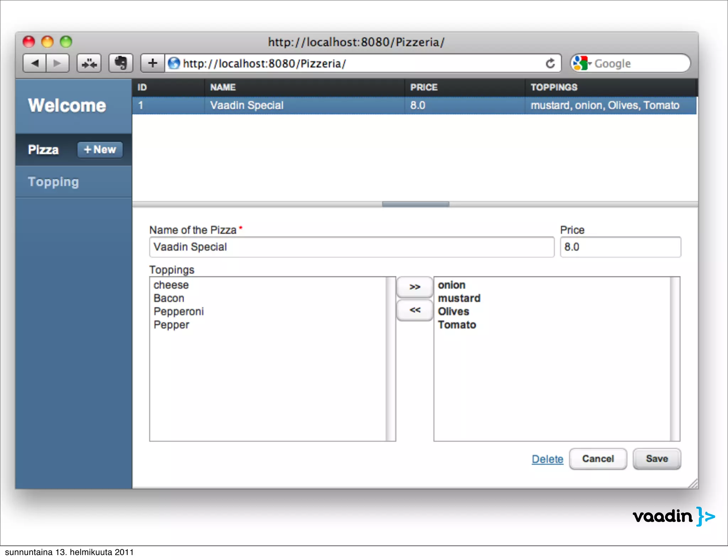728x560 pixels.
Task: Click the browser Back arrow button
Action: coord(34,63)
